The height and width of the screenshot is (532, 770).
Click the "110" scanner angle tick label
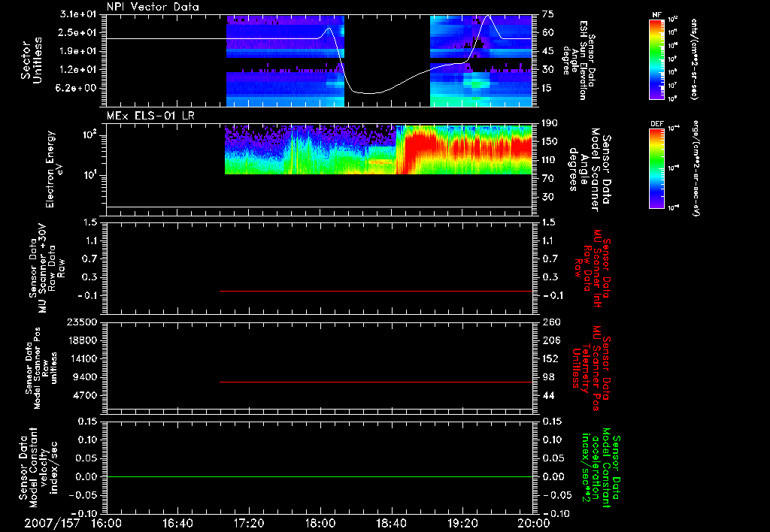point(550,160)
